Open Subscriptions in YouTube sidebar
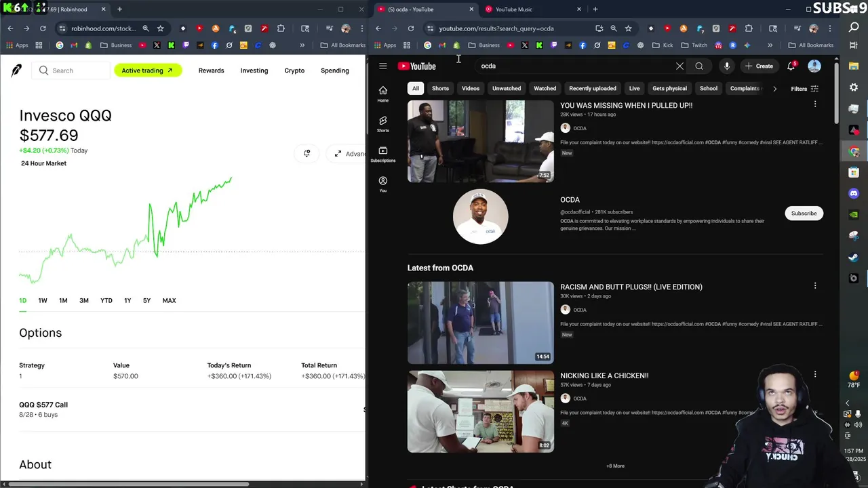The height and width of the screenshot is (488, 868). (383, 155)
